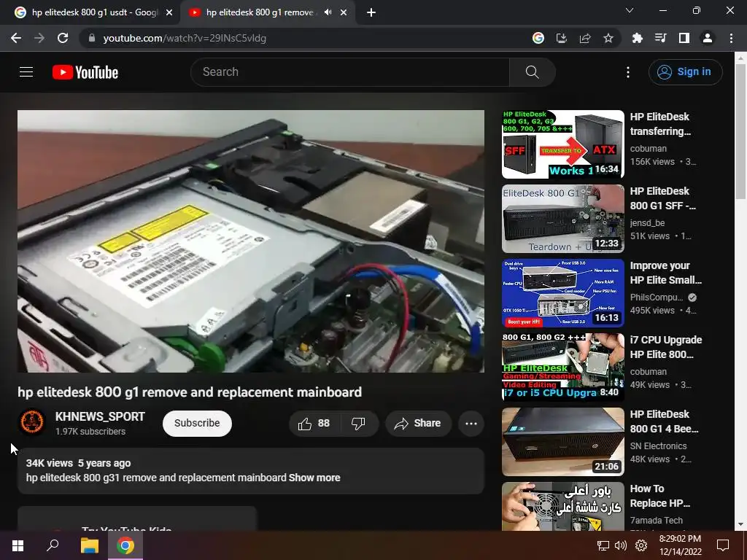Open the Extensions puzzle icon
This screenshot has height=560, width=747.
tap(638, 38)
